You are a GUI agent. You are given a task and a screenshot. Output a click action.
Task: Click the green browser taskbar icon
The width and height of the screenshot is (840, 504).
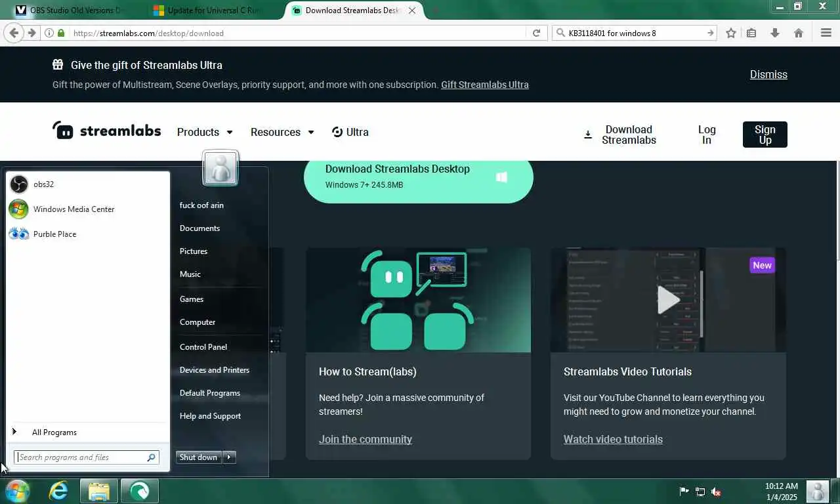pyautogui.click(x=139, y=491)
